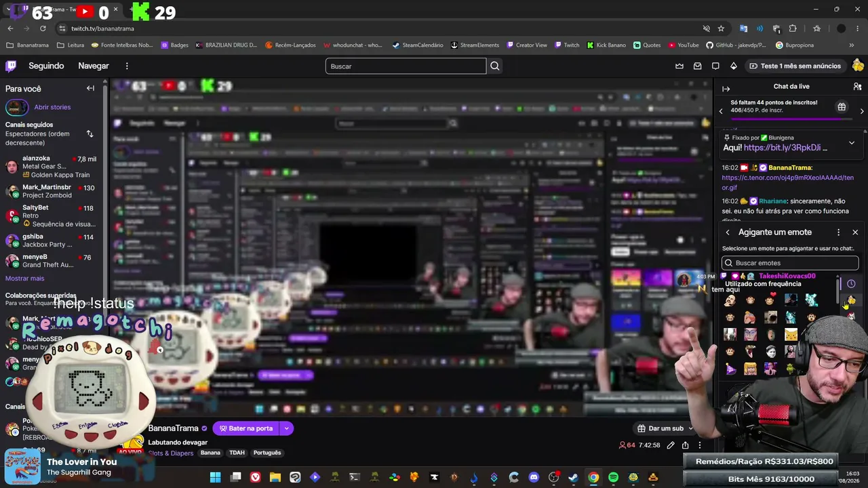Open the StreamElements bookmark

[475, 45]
